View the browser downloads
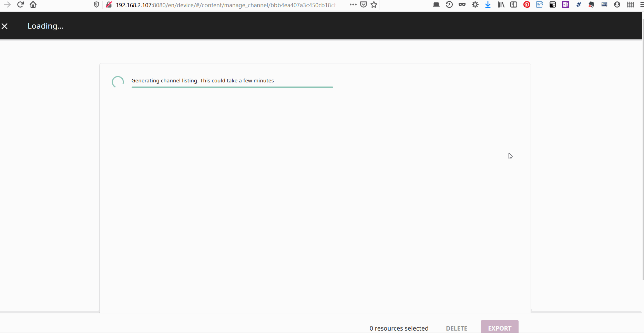 tap(488, 4)
